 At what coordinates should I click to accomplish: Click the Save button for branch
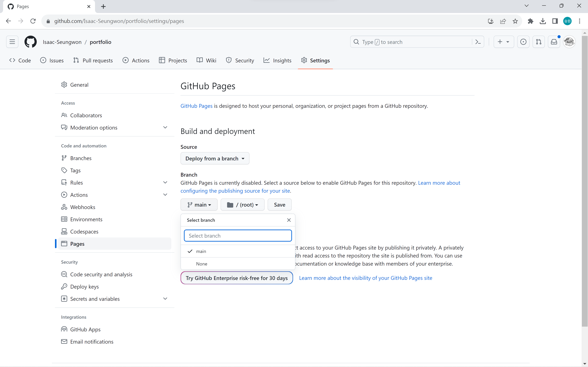(x=279, y=205)
